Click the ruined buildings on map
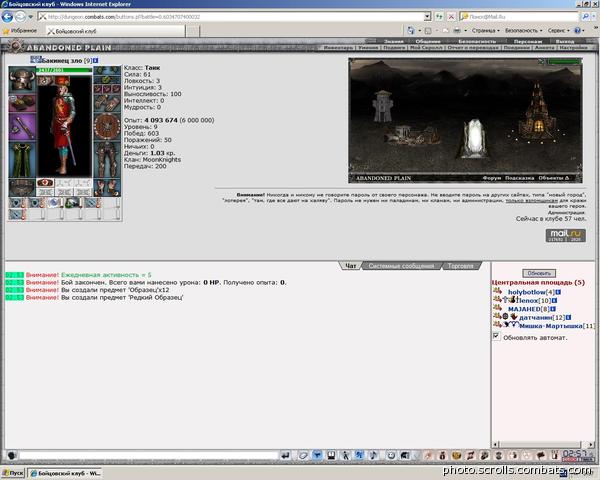The image size is (600, 480). click(x=411, y=135)
